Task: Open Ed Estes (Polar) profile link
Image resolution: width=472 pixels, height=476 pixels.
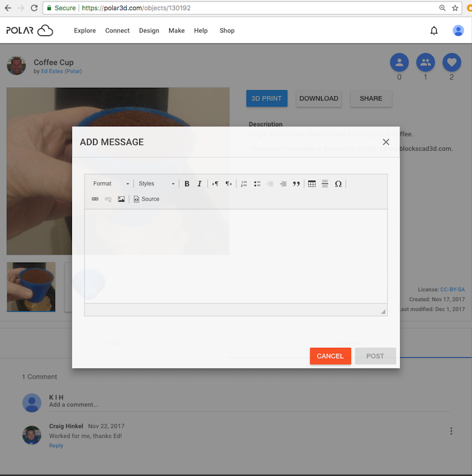Action: click(x=61, y=71)
